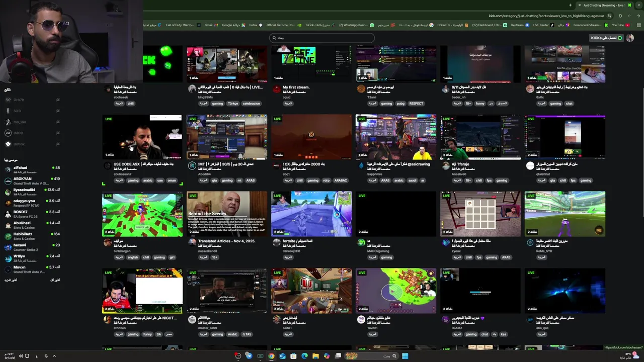Click W1llyv avatar in recommended list
The image size is (644, 362).
(8, 258)
